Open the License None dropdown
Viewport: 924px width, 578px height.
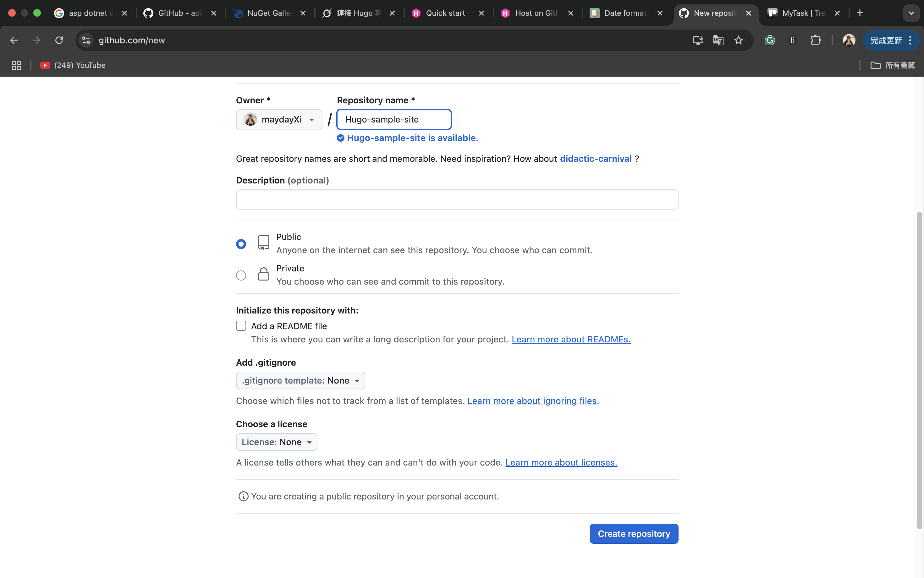pos(277,442)
